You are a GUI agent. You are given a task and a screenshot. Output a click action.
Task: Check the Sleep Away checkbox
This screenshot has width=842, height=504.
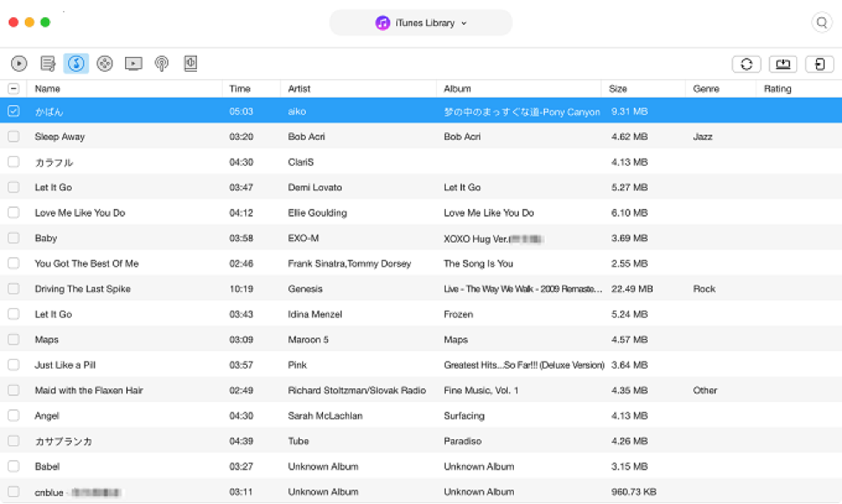tap(14, 136)
